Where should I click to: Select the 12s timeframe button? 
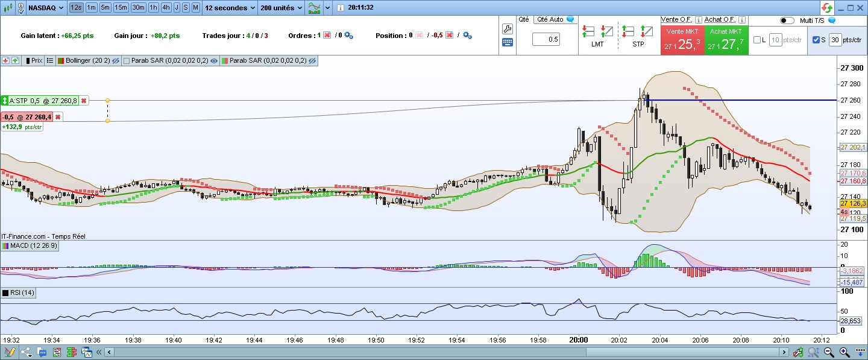[x=76, y=8]
